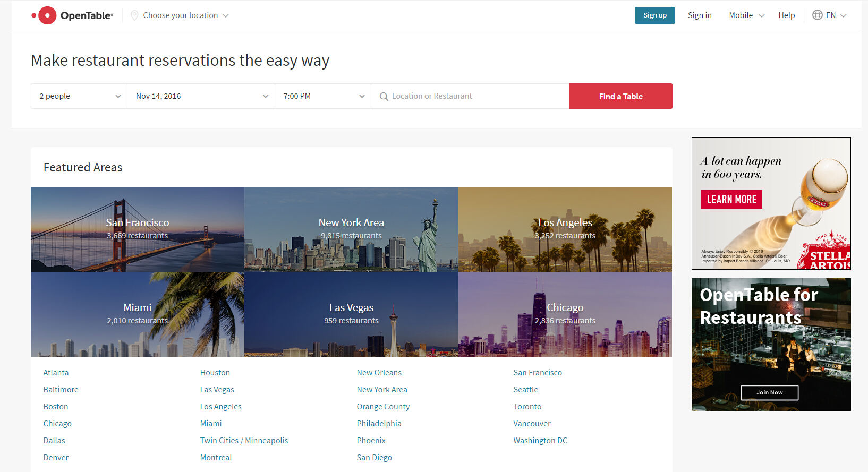Open the San Francisco featured area tile
The image size is (868, 472).
click(x=138, y=229)
